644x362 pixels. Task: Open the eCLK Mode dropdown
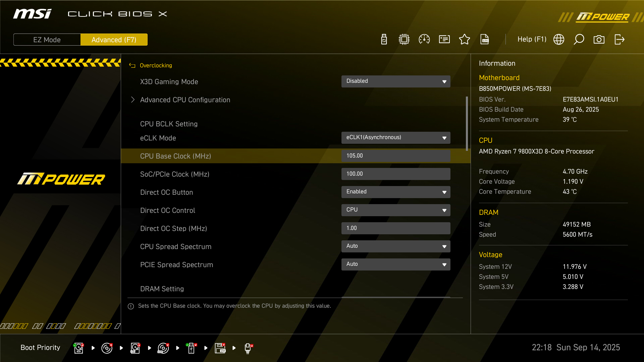tap(396, 138)
